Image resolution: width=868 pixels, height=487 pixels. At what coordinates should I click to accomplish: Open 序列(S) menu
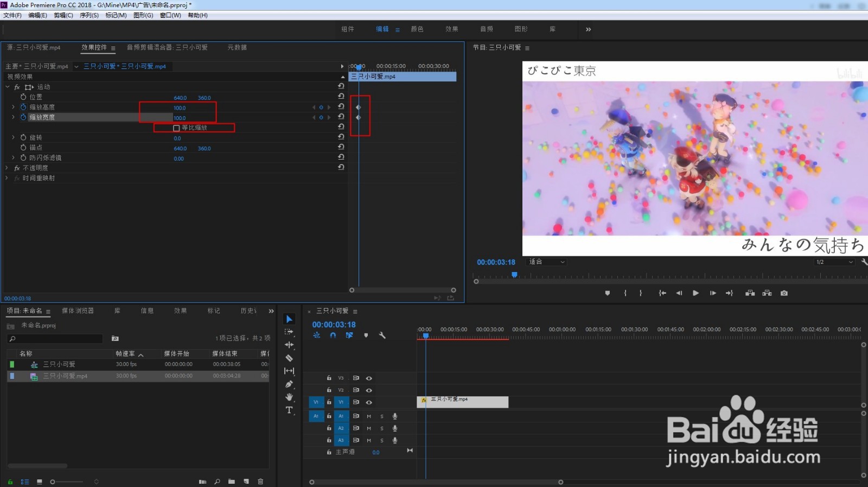pos(89,15)
